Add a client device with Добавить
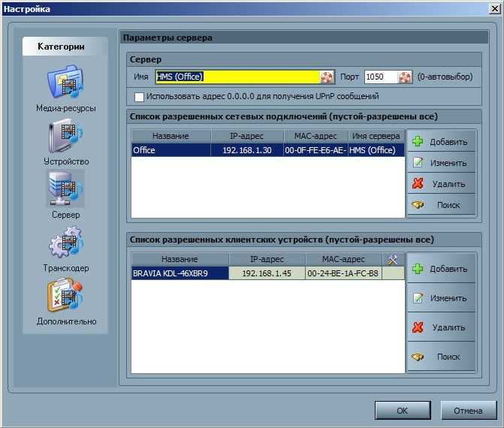This screenshot has height=428, width=504. pyautogui.click(x=442, y=269)
